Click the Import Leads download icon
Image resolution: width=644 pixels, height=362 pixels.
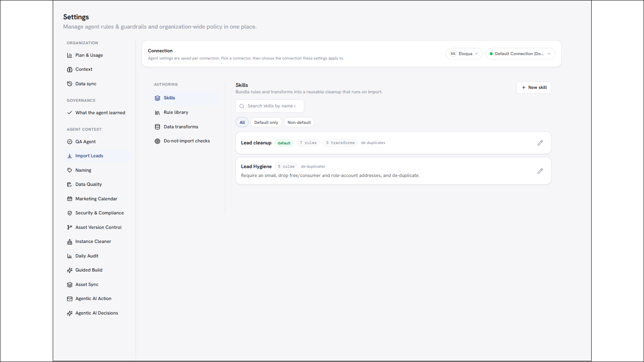[69, 156]
